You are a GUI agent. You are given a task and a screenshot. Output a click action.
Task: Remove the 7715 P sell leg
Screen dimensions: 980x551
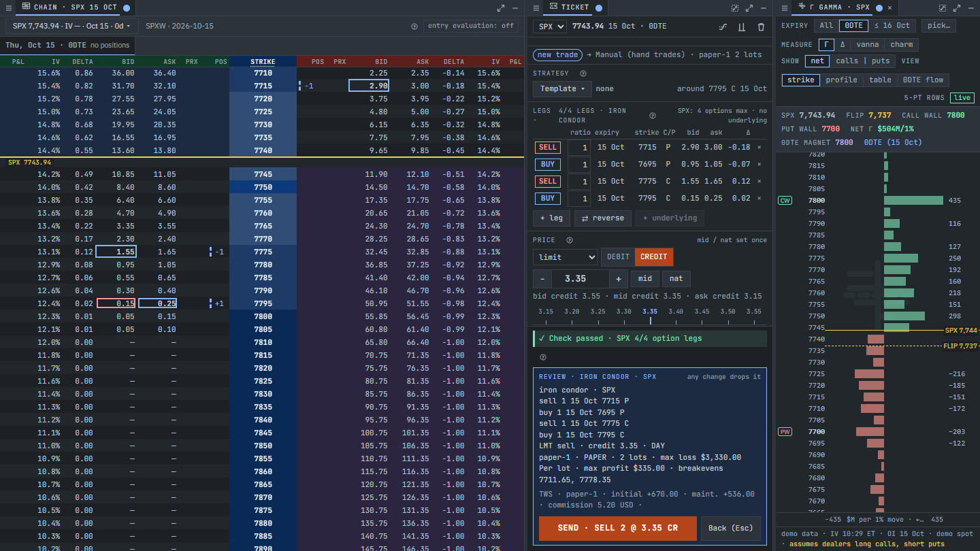pos(759,147)
